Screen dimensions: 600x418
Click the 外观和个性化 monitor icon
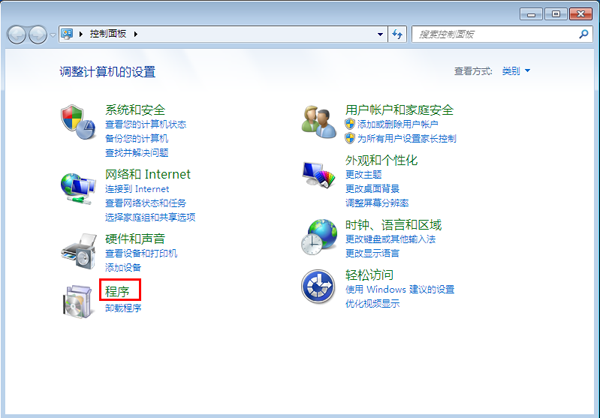320,178
